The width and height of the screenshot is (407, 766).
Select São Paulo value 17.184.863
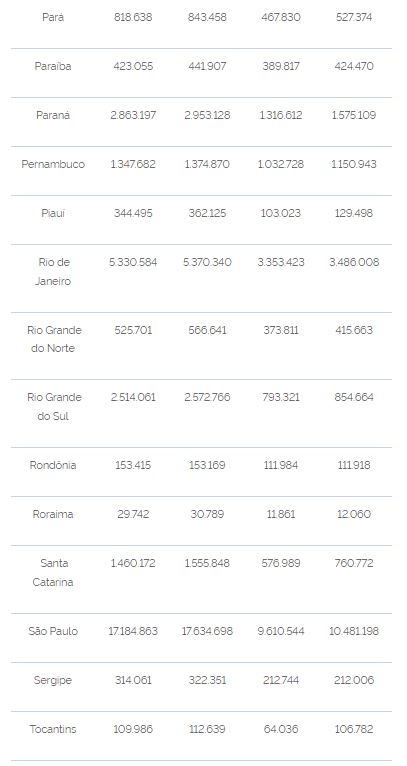[x=133, y=631]
